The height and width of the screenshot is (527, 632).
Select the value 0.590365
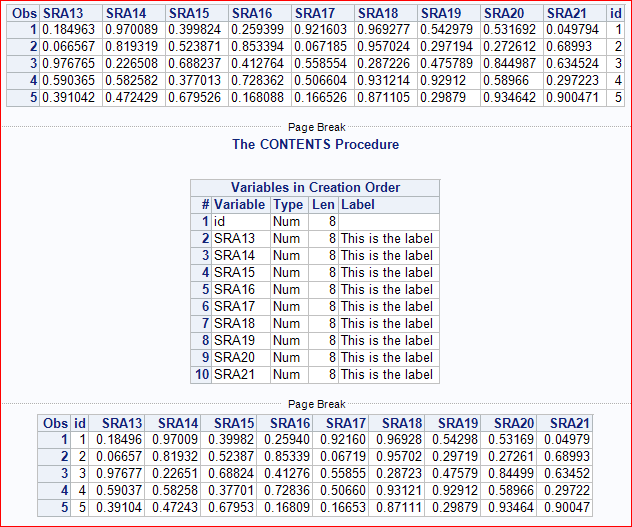pos(69,81)
